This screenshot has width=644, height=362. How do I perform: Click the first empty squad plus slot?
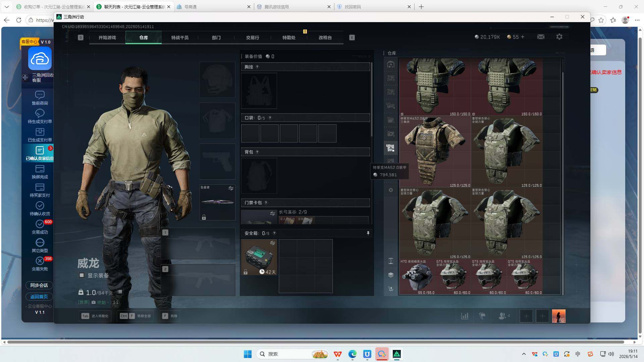click(526, 316)
